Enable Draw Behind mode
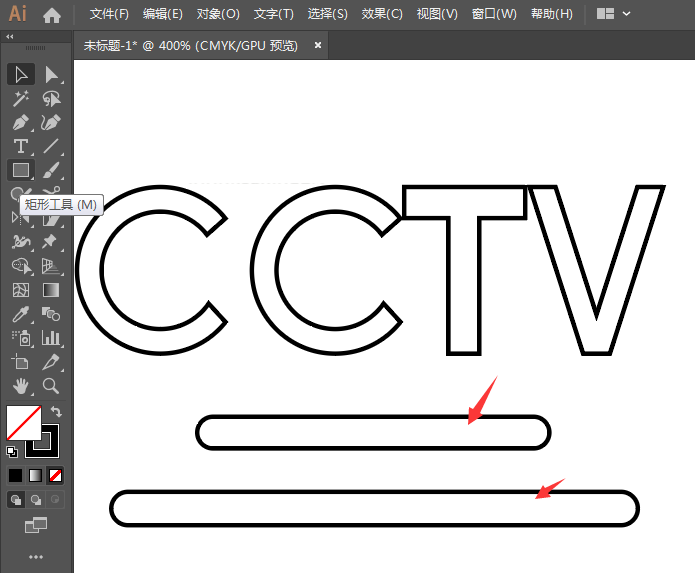 click(x=35, y=499)
